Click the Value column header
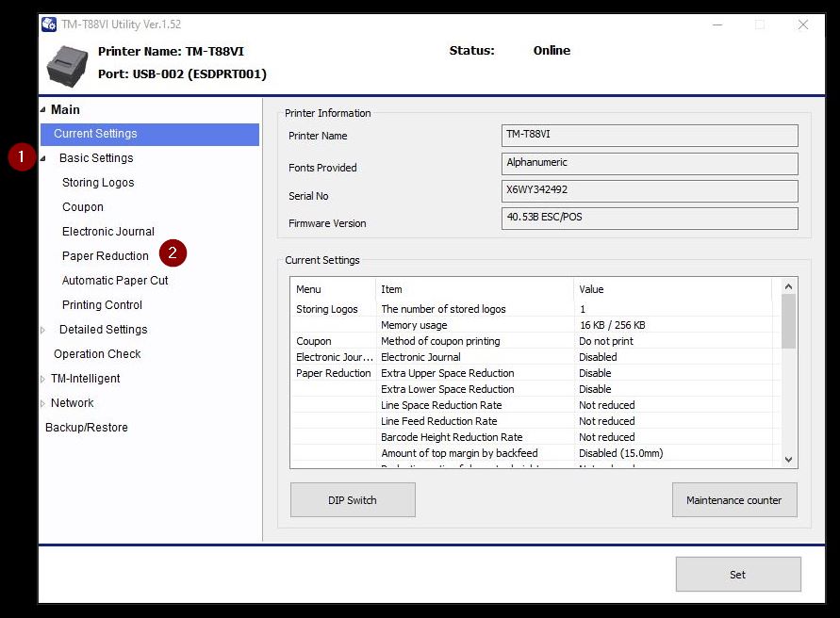The width and height of the screenshot is (840, 618). [672, 289]
